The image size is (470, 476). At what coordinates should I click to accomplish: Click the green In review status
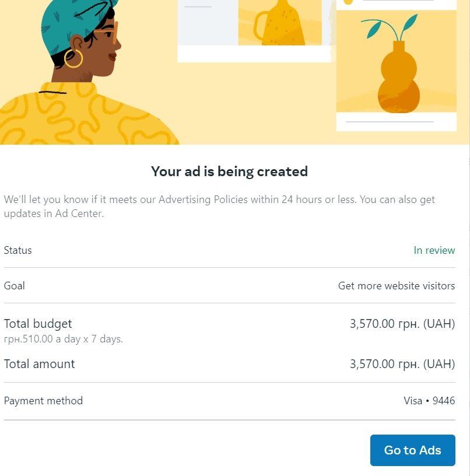(x=434, y=250)
